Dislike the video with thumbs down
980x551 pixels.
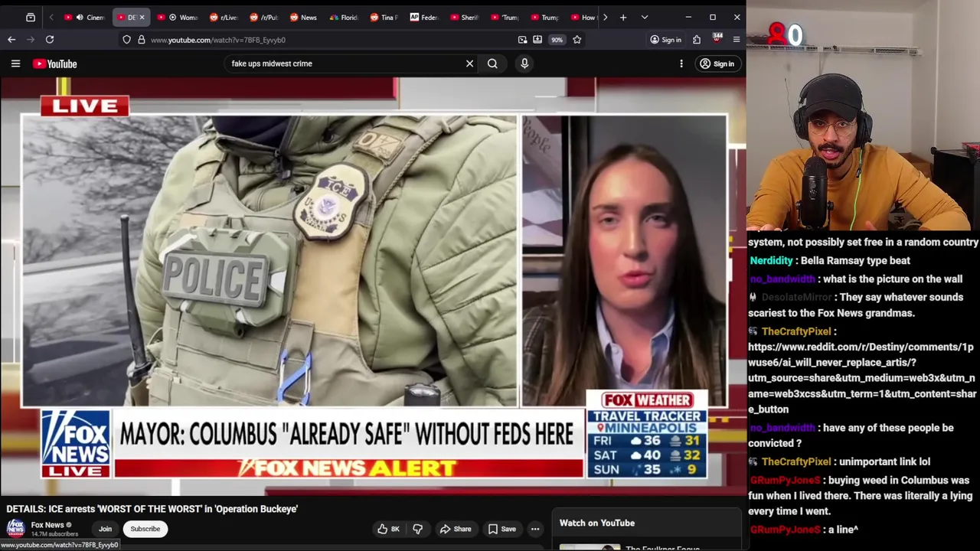click(x=418, y=529)
